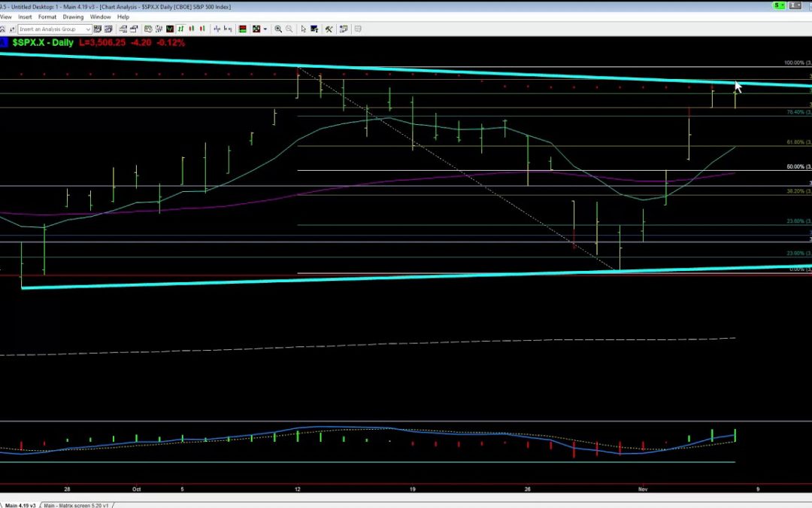This screenshot has height=508, width=812.
Task: Click the Oct date label on time axis
Action: (136, 489)
